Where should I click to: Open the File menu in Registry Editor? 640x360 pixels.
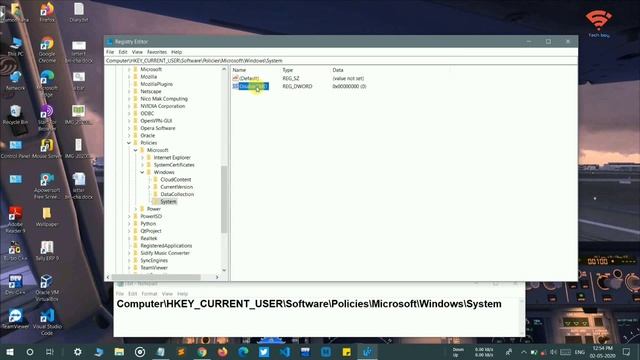pyautogui.click(x=110, y=52)
